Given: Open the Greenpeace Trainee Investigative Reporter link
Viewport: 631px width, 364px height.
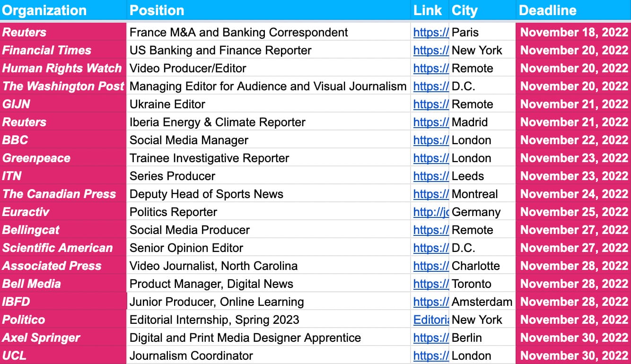Looking at the screenshot, I should point(431,158).
